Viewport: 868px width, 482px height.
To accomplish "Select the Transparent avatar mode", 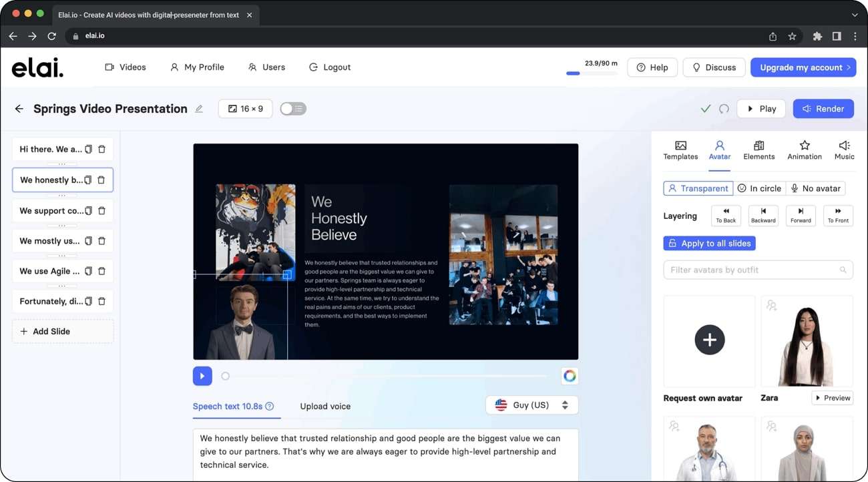I will [698, 188].
